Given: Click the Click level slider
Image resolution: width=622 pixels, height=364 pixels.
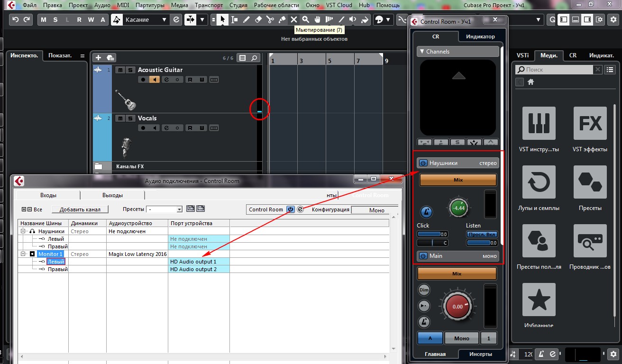Looking at the screenshot, I should coord(432,234).
